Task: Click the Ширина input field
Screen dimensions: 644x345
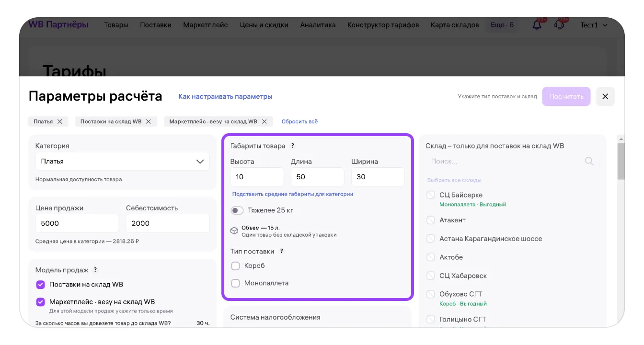Action: click(378, 177)
